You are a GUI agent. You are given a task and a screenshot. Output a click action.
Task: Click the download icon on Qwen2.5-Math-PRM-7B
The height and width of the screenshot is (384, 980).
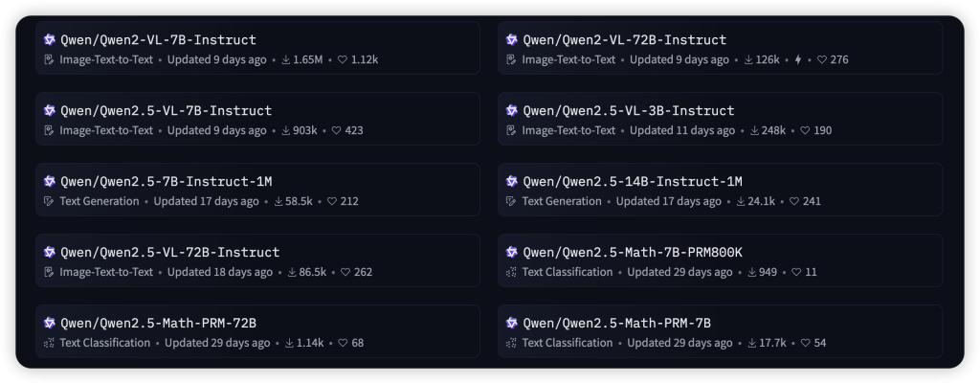click(x=755, y=343)
